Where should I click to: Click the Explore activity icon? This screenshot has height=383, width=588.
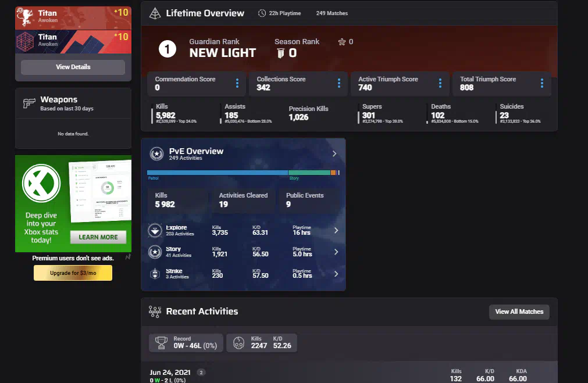click(x=155, y=231)
